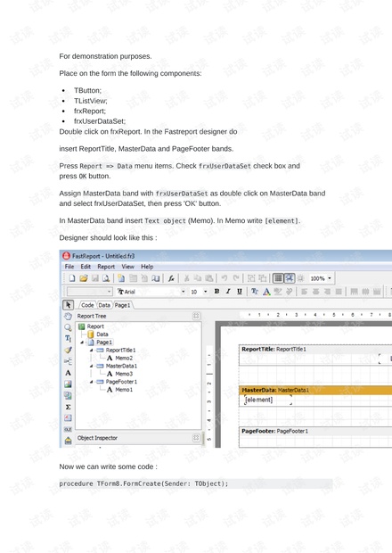Toggle Bold formatting button
Screen dimensions: 392x553
tap(217, 292)
